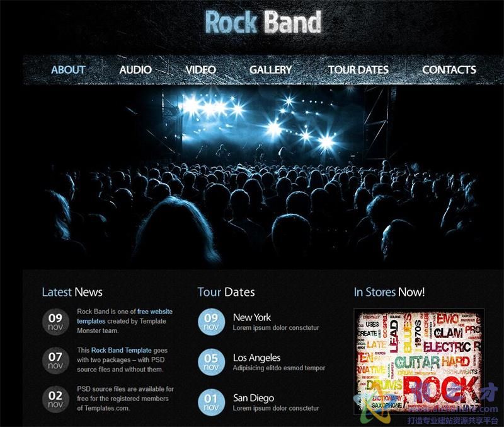This screenshot has width=504, height=427.
Task: Go to the CONTACTS page
Action: click(x=449, y=69)
